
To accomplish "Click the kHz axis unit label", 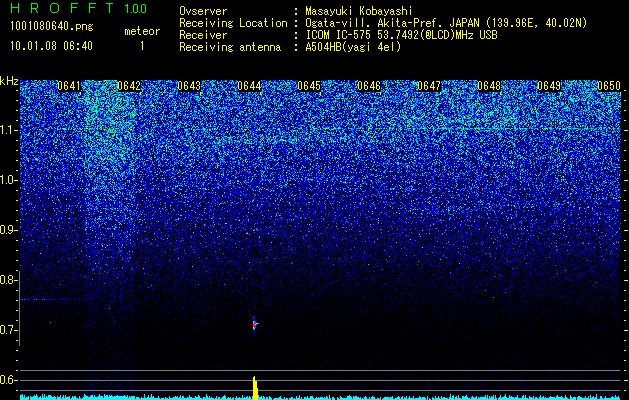I will 9,81.
